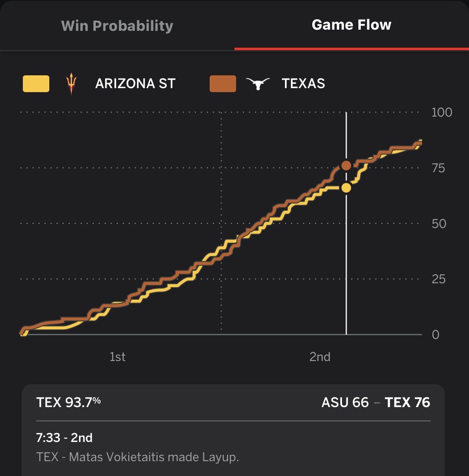Tap the Arizona State pitchfork logo
This screenshot has height=476, width=469.
click(x=71, y=83)
